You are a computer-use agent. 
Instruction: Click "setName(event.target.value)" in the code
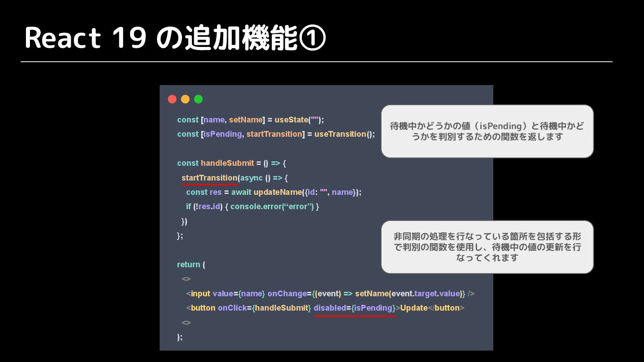[409, 294]
